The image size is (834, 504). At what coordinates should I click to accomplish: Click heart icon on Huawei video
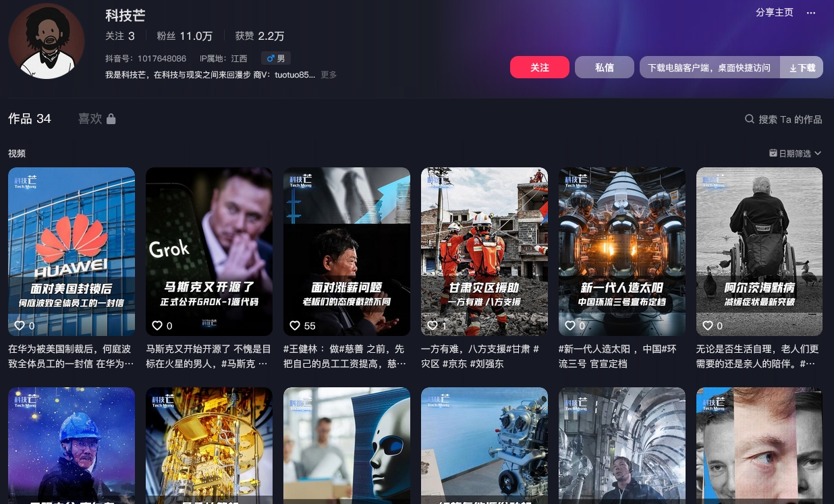click(x=20, y=325)
